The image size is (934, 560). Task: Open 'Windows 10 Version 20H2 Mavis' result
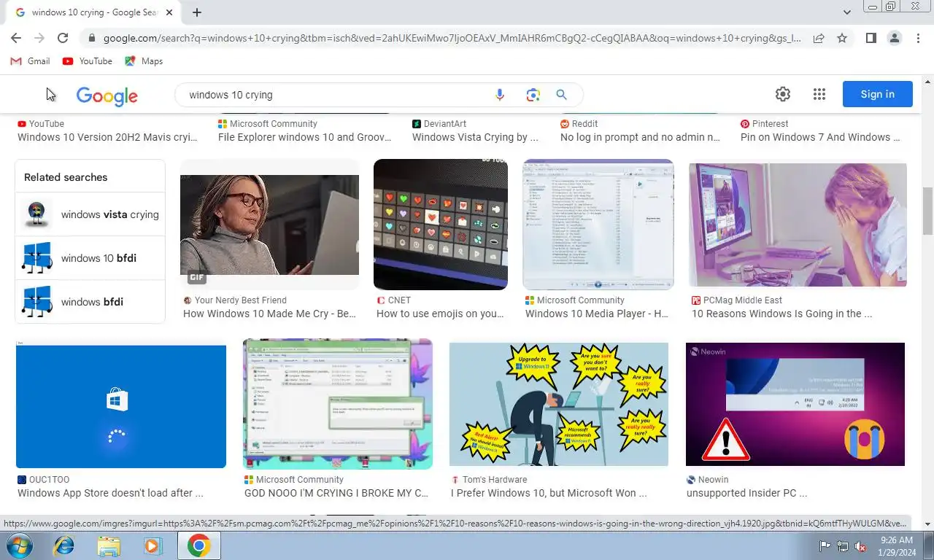click(x=108, y=137)
